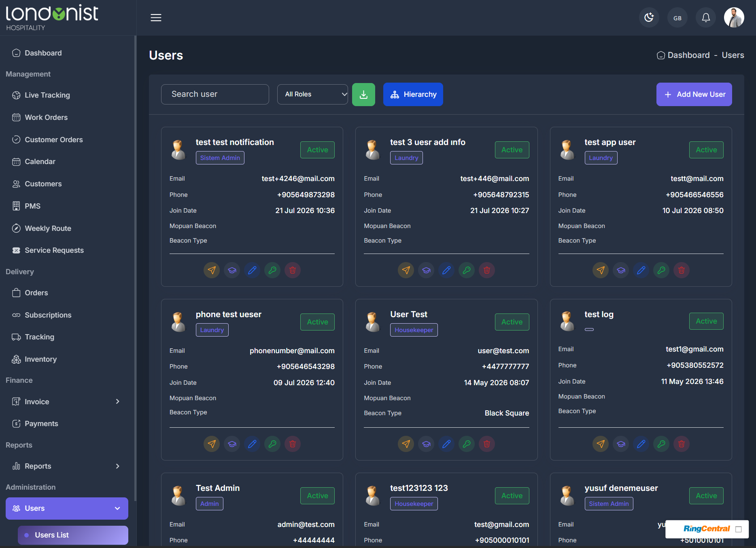This screenshot has width=756, height=548.
Task: Click the Hierarchy button
Action: (413, 94)
